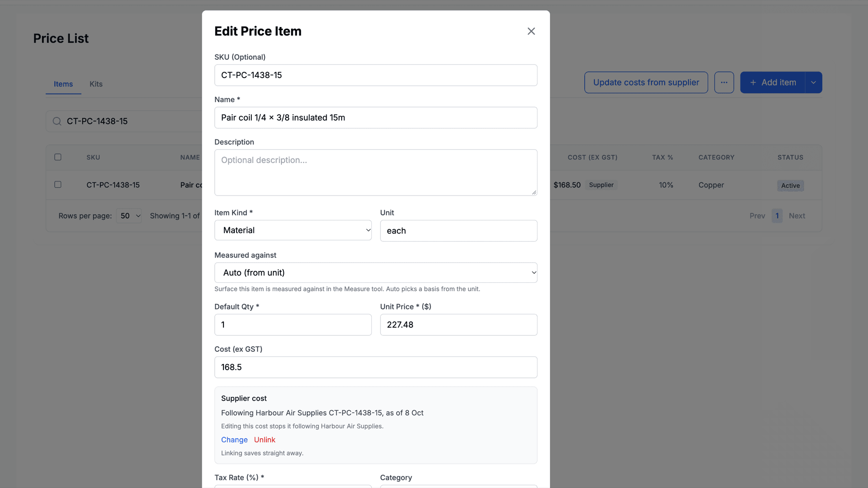Click the $168.50 cost cell
Screen dimensions: 868x488
click(567, 185)
